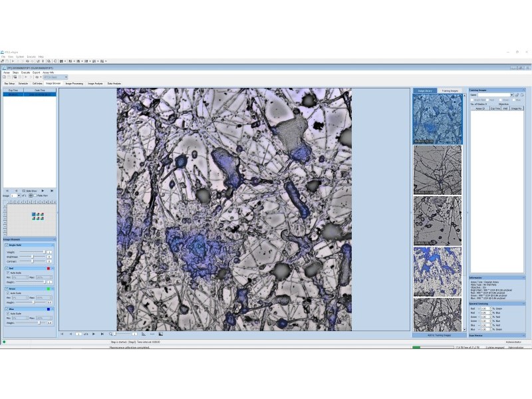Go to previous image below the main viewer
Image resolution: width=532 pixels, height=399 pixels.
70,334
